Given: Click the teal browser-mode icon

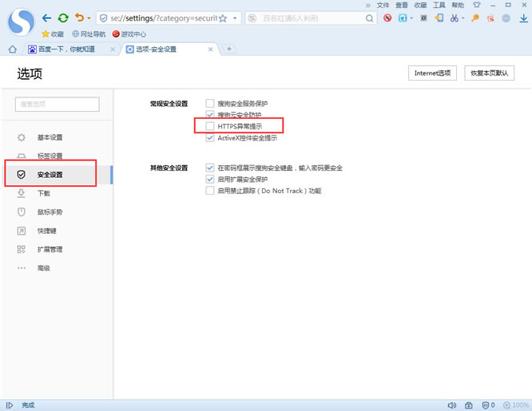Looking at the screenshot, I should [403, 18].
